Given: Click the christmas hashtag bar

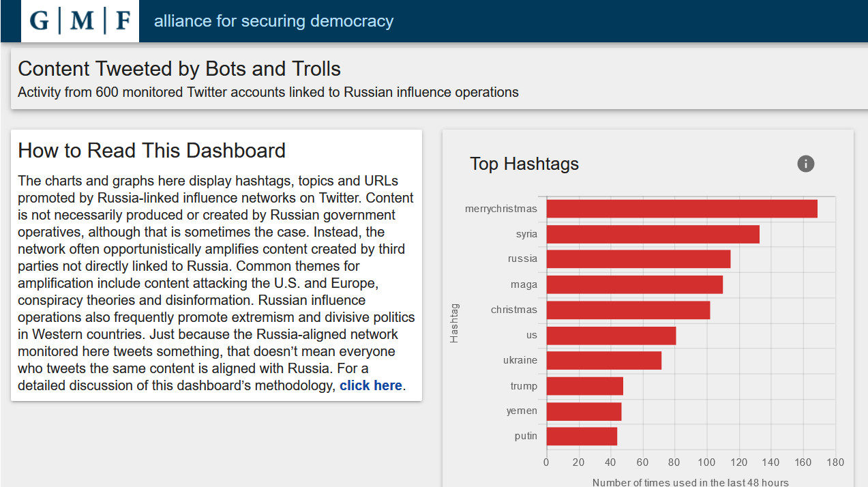Looking at the screenshot, I should click(629, 310).
